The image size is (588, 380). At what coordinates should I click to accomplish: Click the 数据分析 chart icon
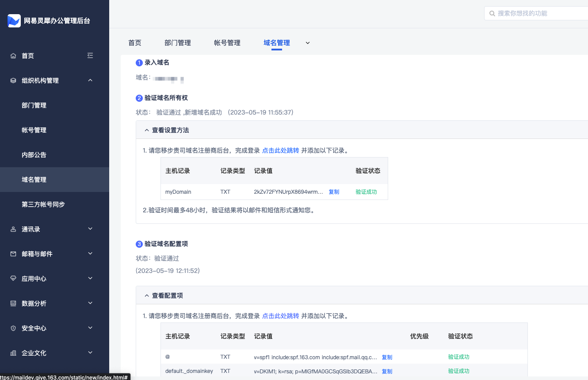pyautogui.click(x=13, y=303)
